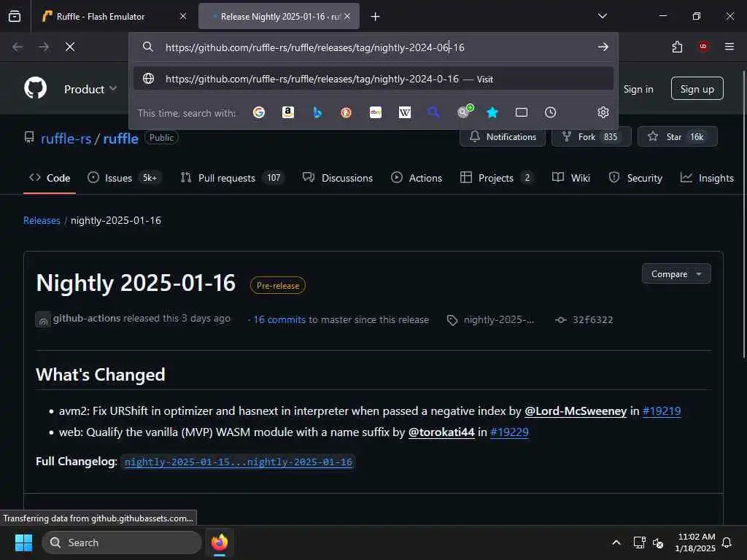Open @Lord-McSweeney's profile
Image resolution: width=747 pixels, height=560 pixels.
click(x=576, y=411)
